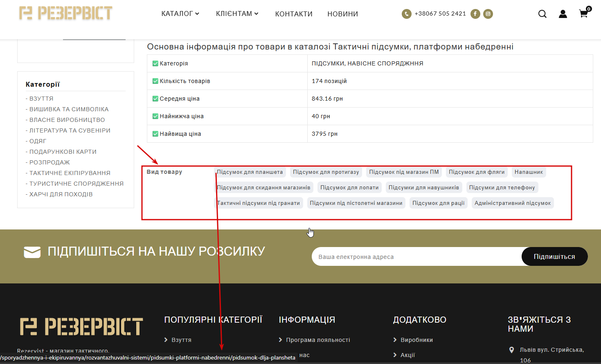601x364 pixels.
Task: Click the Резервіст logo in the header
Action: [65, 13]
